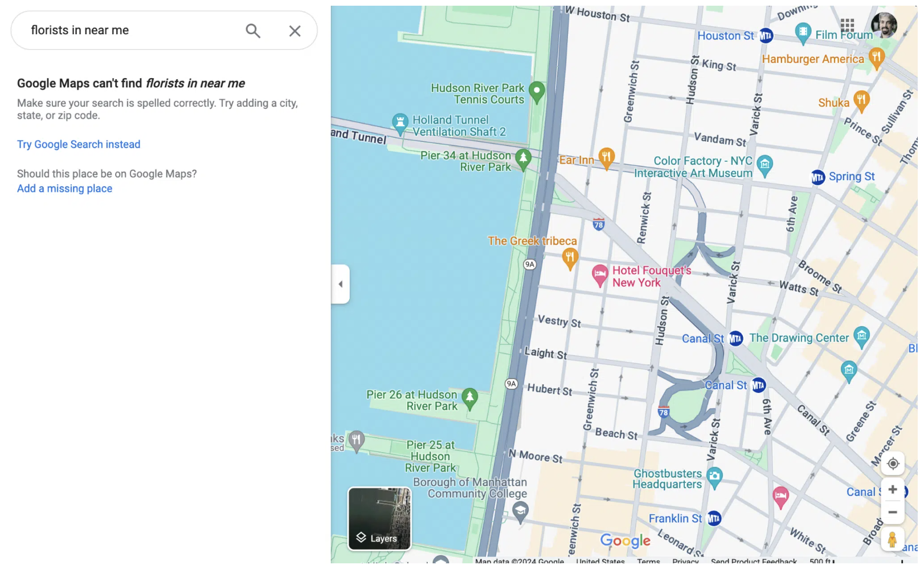Select Color Factory museum marker
924x577 pixels.
(x=764, y=165)
